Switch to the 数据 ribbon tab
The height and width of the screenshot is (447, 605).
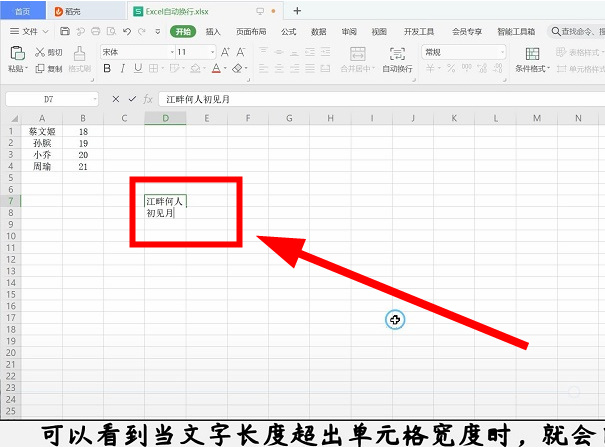tap(318, 32)
